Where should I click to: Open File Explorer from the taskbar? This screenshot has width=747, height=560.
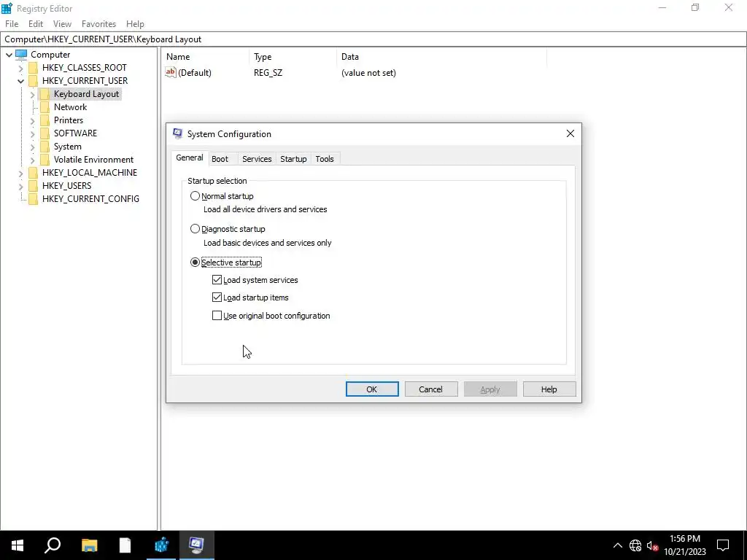(89, 545)
